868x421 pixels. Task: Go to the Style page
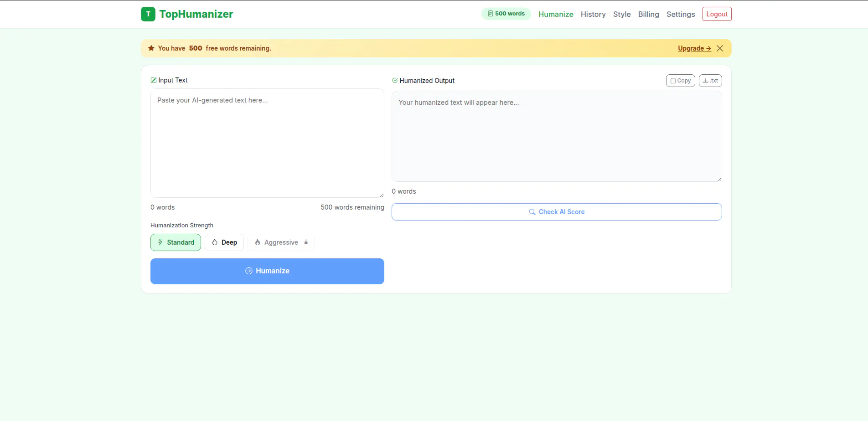click(622, 14)
